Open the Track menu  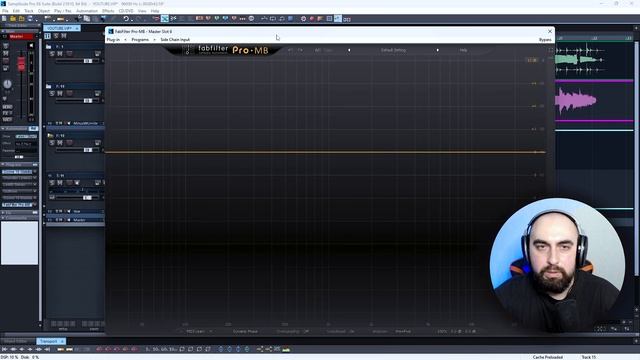29,11
